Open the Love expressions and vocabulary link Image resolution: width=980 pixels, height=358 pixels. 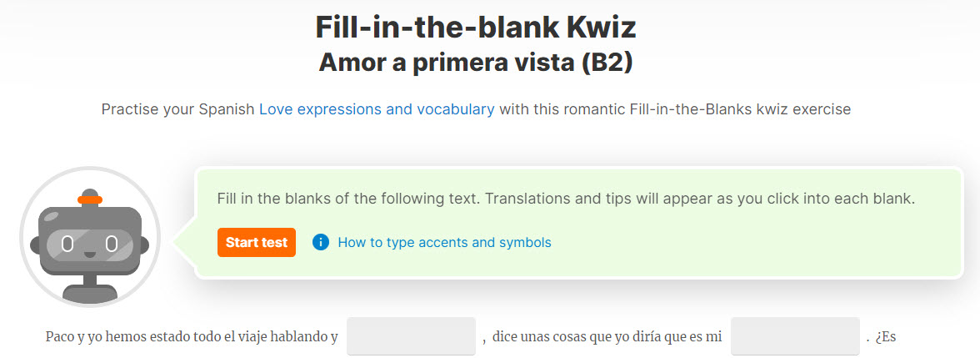coord(377,109)
